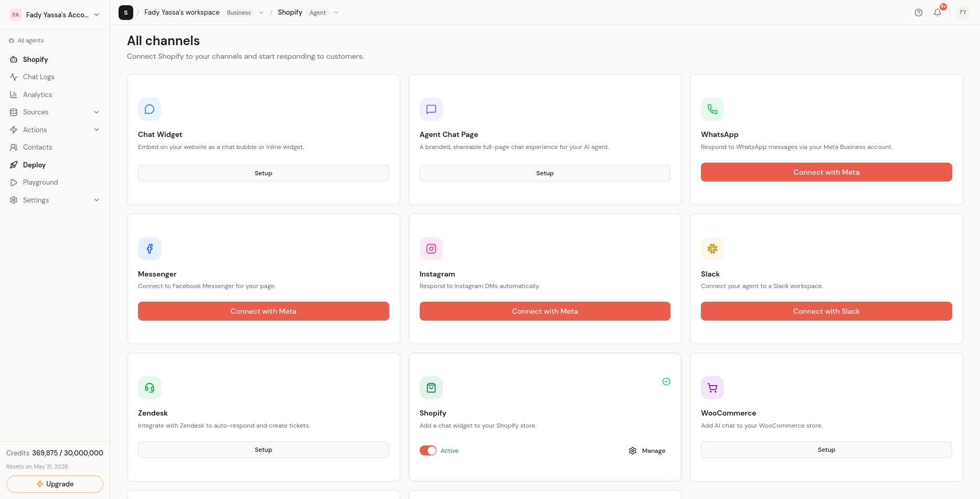Click the Shopify agent robot icon in sidebar
Viewport: 980px width, 499px height.
tap(14, 59)
